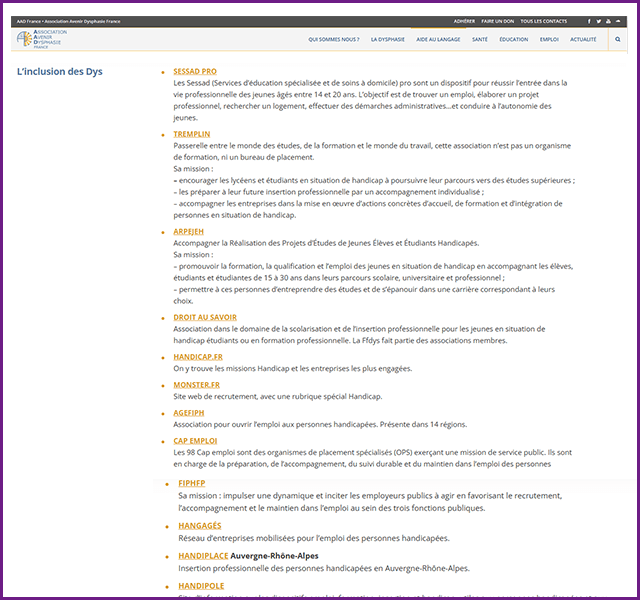Open the Emploi menu
Screen dimensions: 640x600
(x=549, y=40)
